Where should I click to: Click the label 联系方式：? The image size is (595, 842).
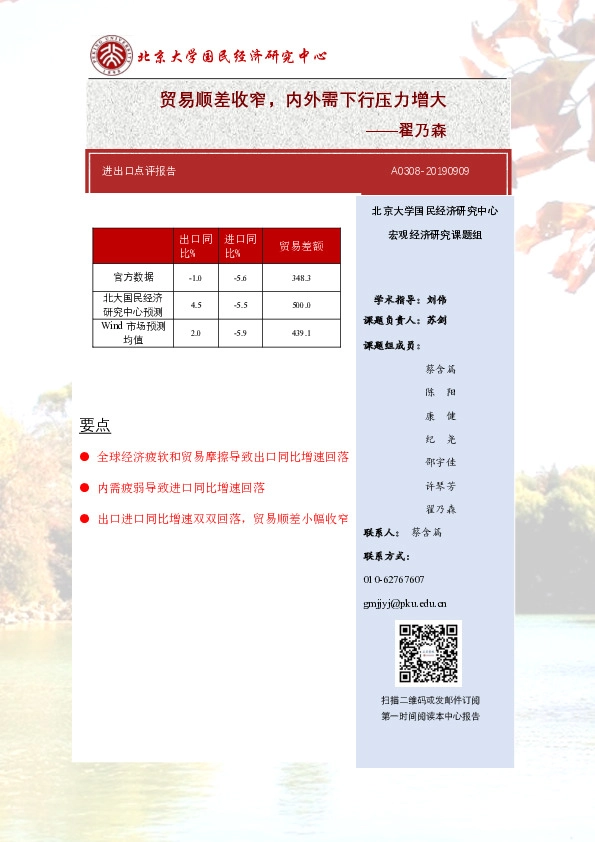(387, 556)
